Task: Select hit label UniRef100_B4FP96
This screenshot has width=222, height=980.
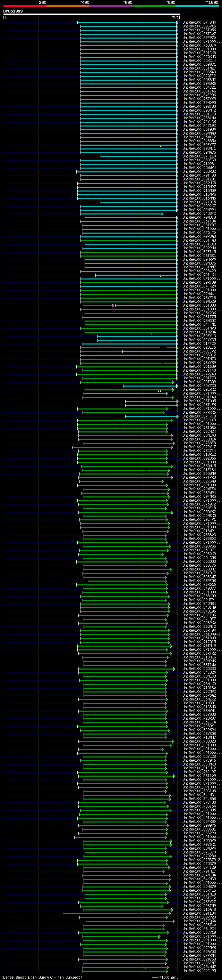Action: [x=199, y=95]
